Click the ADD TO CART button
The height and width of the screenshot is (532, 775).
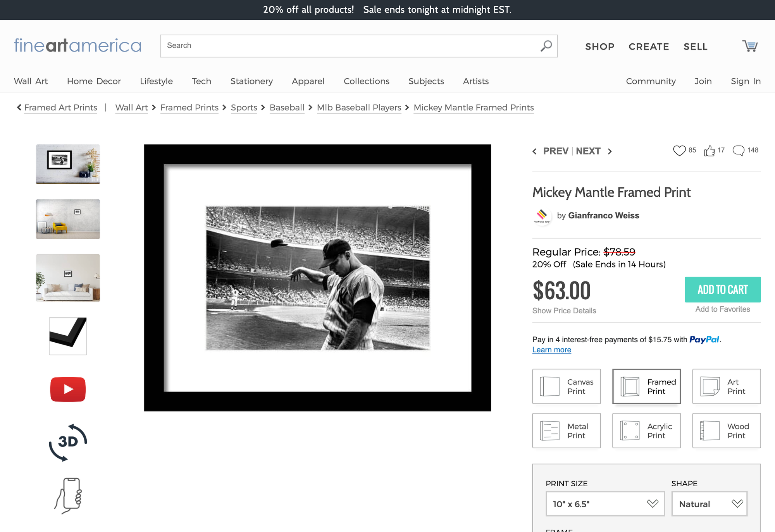(x=723, y=289)
